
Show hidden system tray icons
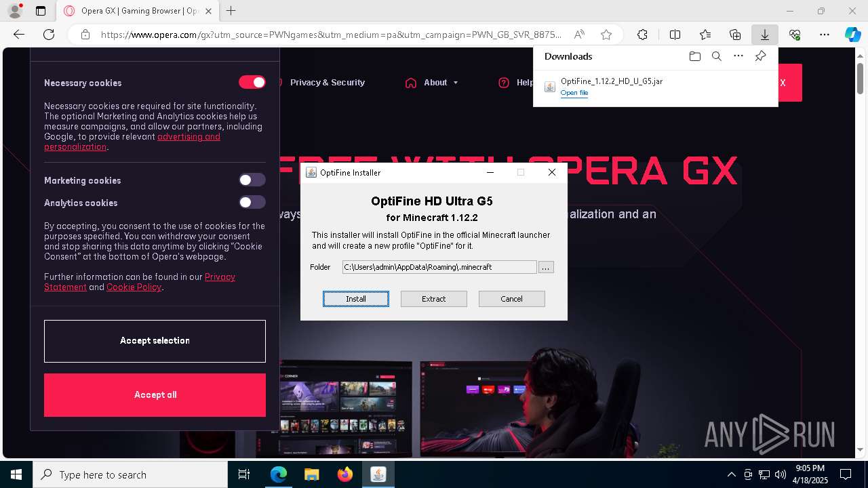pos(731,474)
